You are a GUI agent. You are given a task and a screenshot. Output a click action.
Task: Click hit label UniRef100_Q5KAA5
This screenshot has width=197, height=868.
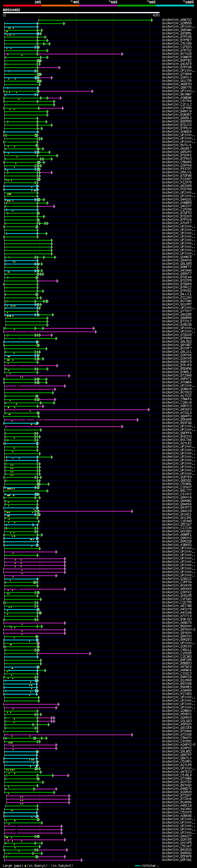(177, 419)
